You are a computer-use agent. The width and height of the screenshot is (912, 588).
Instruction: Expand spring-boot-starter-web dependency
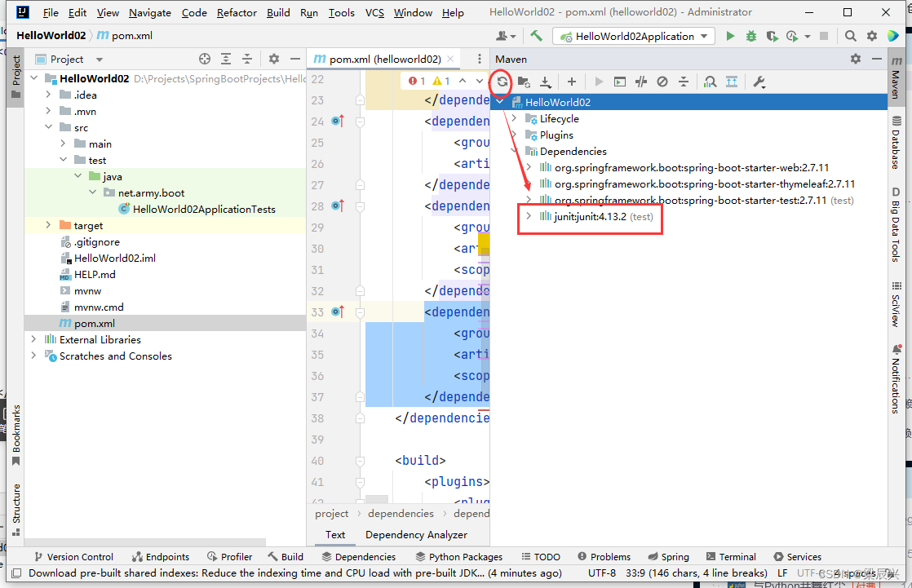click(x=529, y=167)
